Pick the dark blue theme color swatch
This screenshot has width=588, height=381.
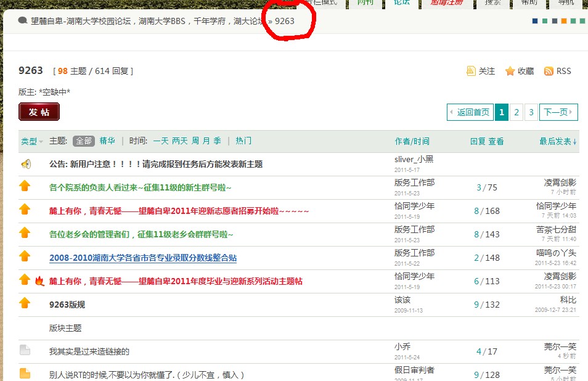pyautogui.click(x=534, y=21)
